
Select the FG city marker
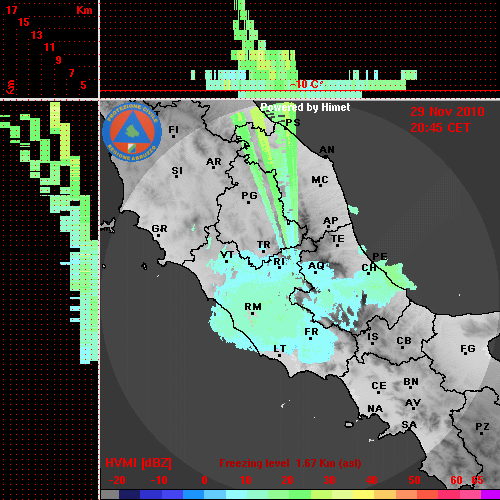[466, 354]
